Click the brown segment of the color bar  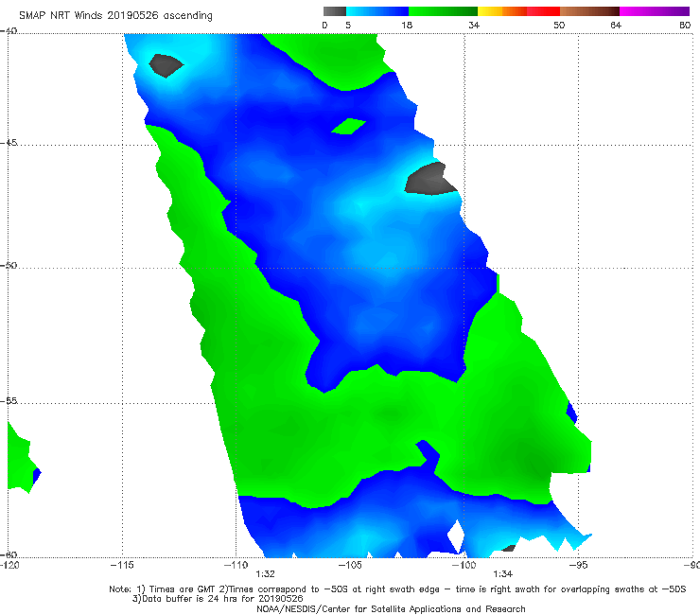pos(589,11)
